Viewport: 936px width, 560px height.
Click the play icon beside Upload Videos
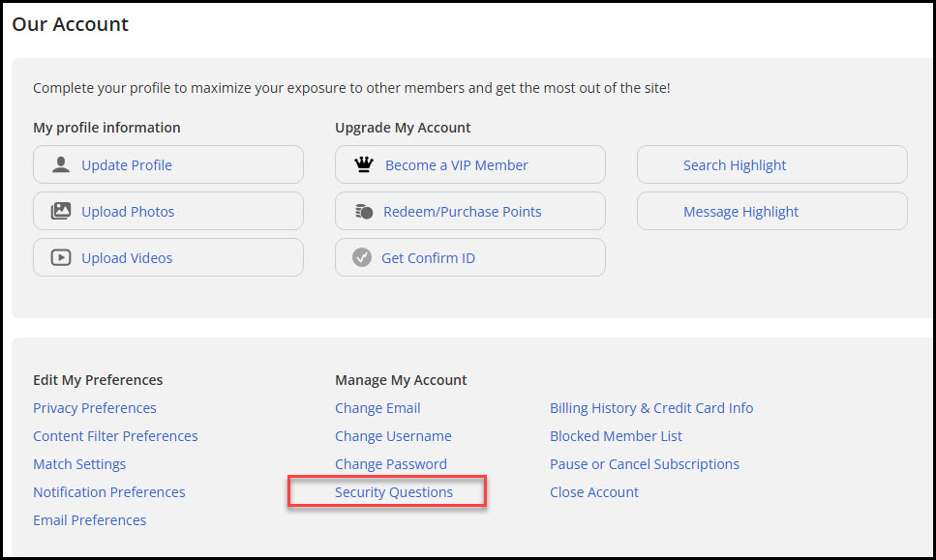point(61,257)
